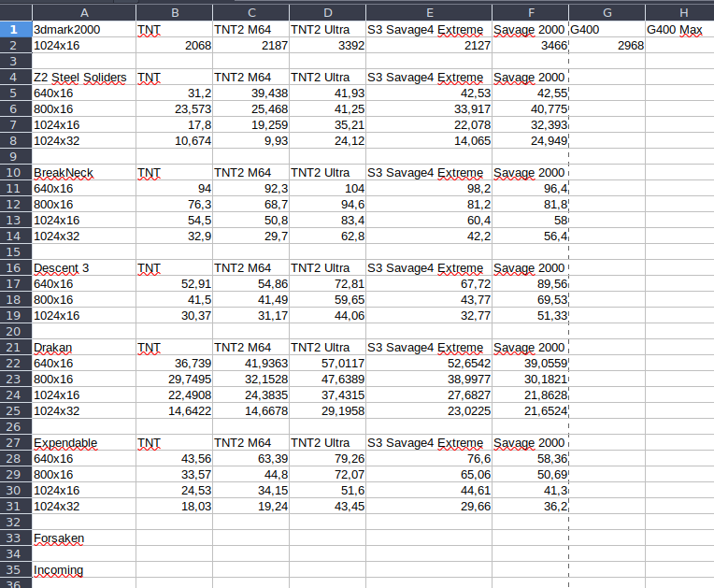Select the cell with value 72,07
Screen dimensions: 714x588
(x=327, y=475)
